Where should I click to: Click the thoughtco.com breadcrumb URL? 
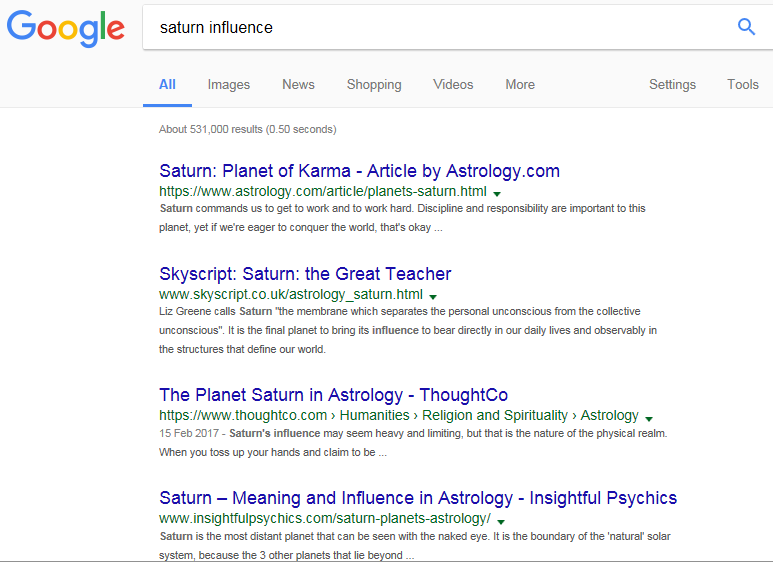(x=399, y=416)
